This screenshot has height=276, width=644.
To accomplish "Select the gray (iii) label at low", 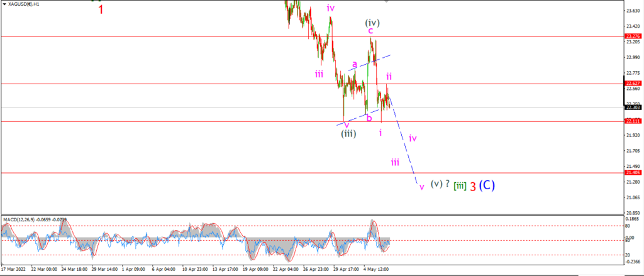I will pos(348,133).
